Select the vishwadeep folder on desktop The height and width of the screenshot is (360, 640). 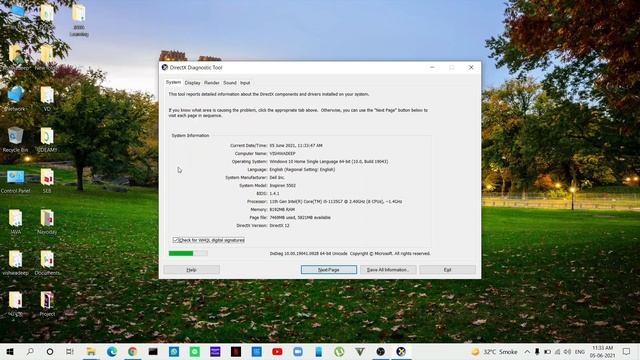(16, 263)
